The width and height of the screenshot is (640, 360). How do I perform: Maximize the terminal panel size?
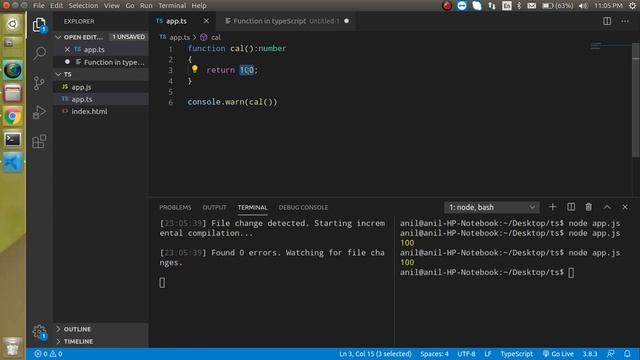point(607,207)
